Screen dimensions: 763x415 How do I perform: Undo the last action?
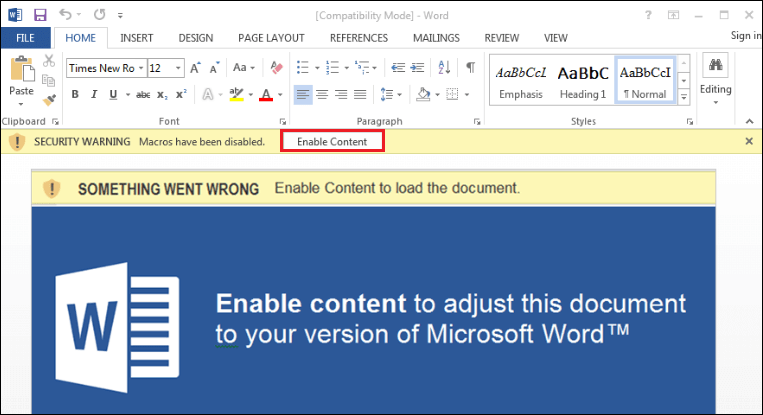65,15
